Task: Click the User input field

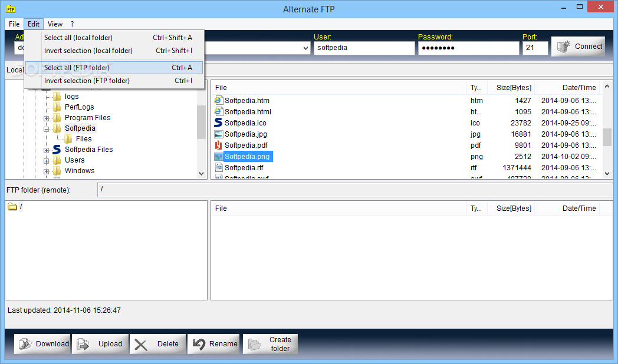Action: 364,48
